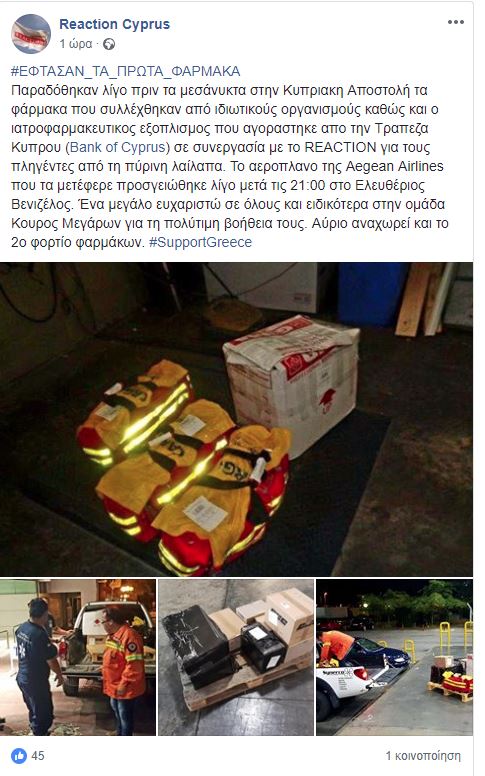Open the 1 κοινοποίηση shares link

423,756
